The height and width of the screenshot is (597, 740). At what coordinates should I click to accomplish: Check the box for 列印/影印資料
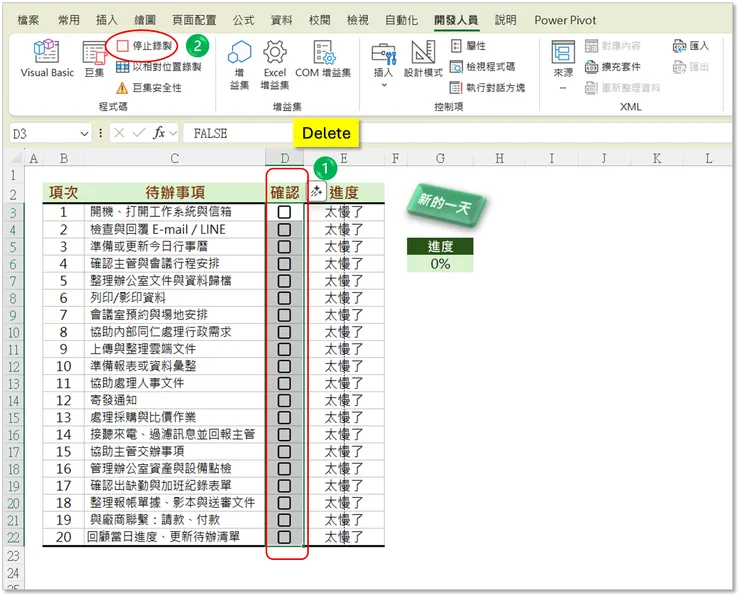[x=284, y=298]
